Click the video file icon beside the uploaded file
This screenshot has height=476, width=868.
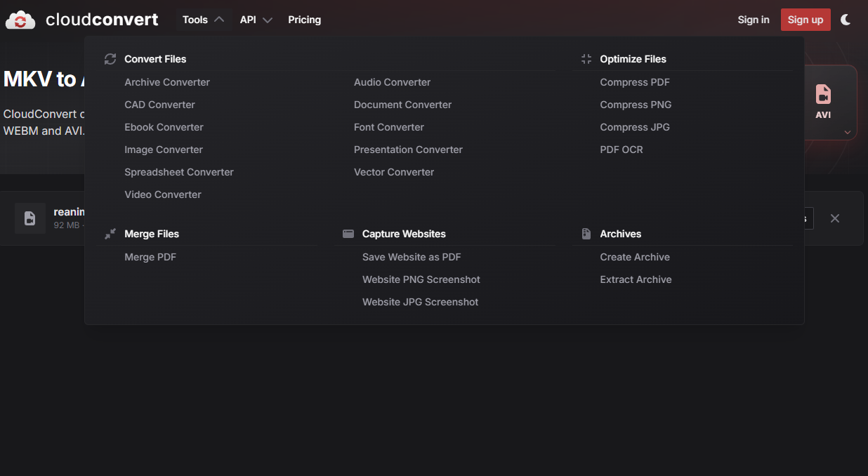coord(30,218)
